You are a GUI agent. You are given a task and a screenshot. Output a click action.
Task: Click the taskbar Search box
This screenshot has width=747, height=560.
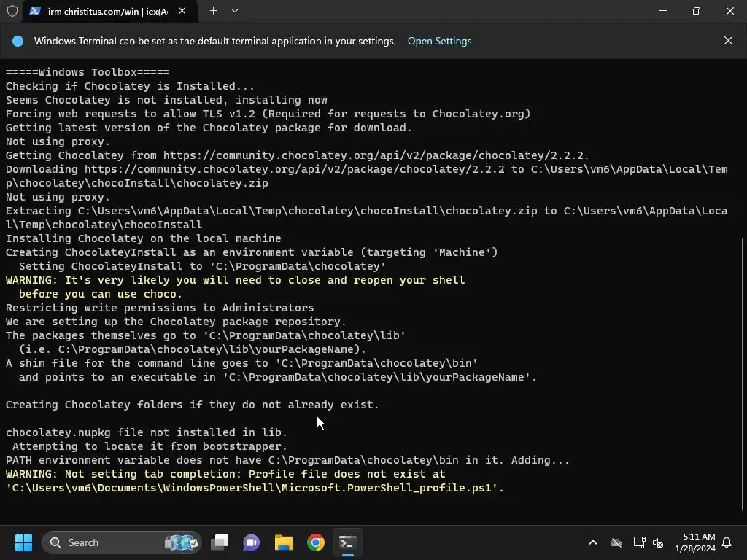click(121, 542)
